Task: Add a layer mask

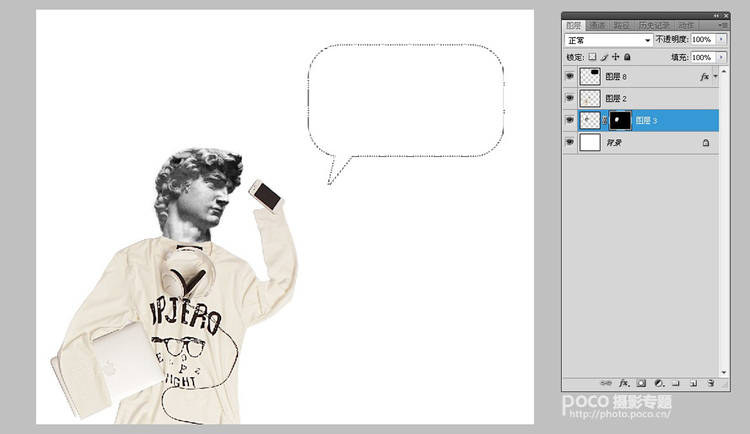Action: pyautogui.click(x=641, y=383)
